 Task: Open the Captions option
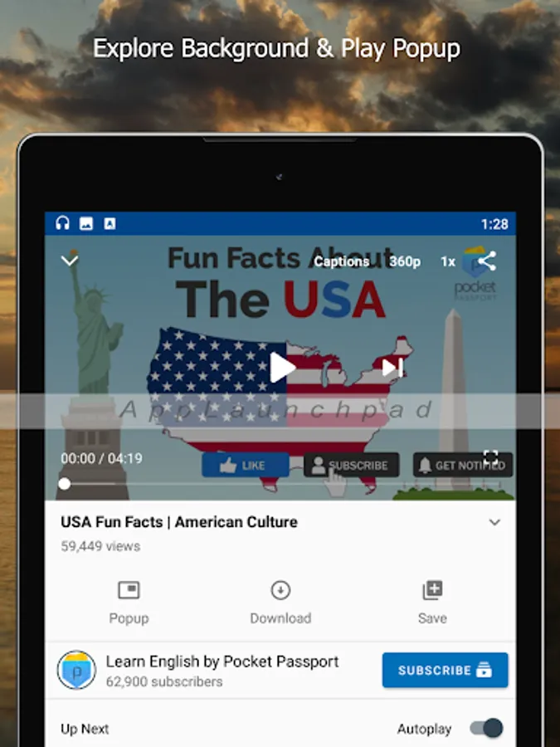pyautogui.click(x=342, y=261)
